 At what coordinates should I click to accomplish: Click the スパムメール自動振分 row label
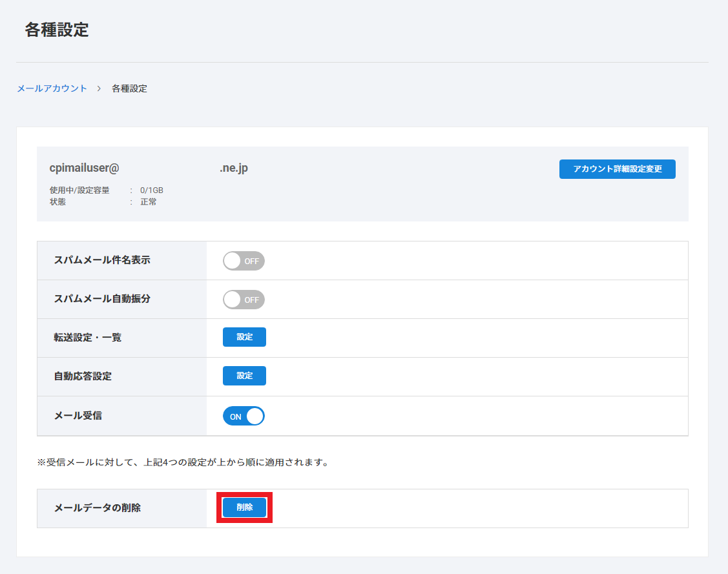[x=102, y=299]
